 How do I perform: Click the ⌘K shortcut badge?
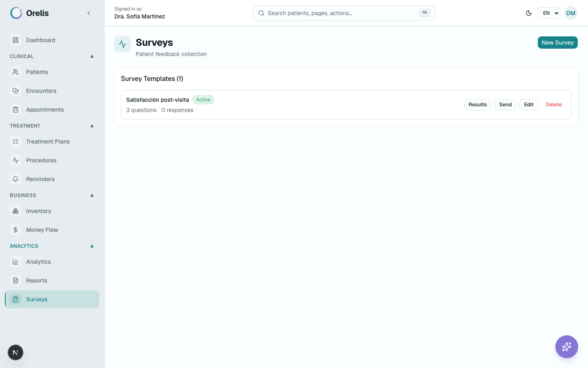(425, 13)
